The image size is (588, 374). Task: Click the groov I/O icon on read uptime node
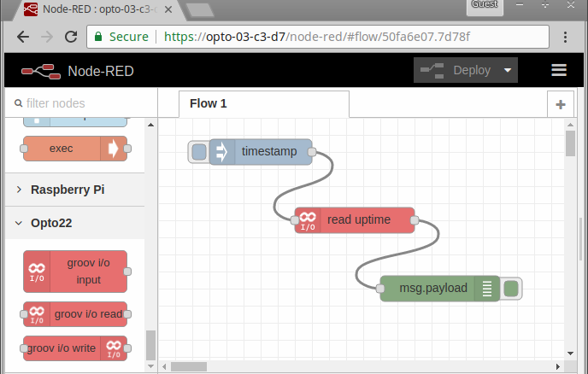pyautogui.click(x=308, y=220)
